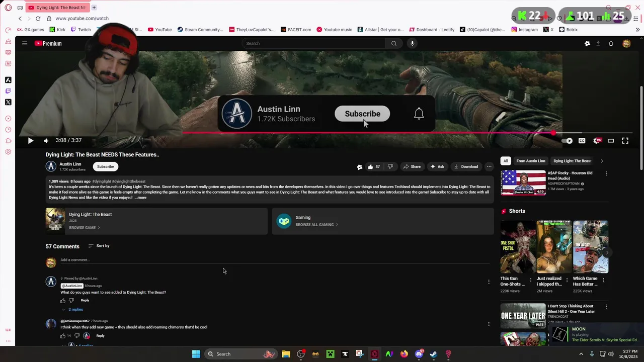
Task: Enter fullscreen video mode
Action: point(625,141)
